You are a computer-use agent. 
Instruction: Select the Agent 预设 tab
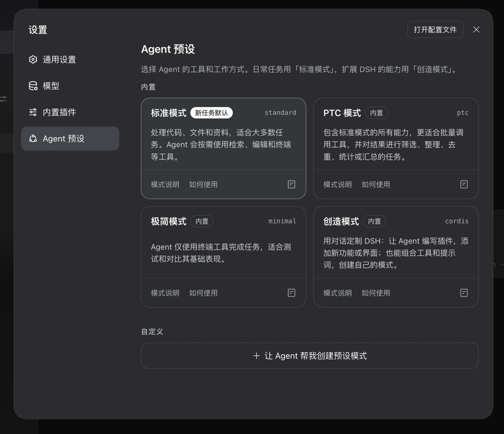tap(70, 139)
